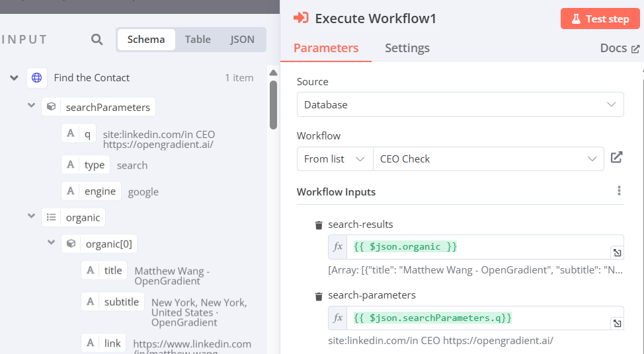
Task: Switch input view to Table
Action: [x=198, y=40]
